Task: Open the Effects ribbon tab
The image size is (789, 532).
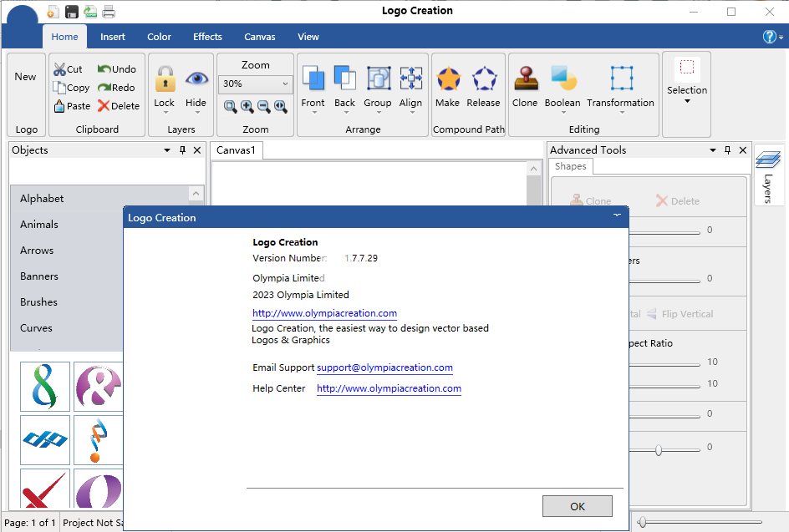Action: pos(207,37)
